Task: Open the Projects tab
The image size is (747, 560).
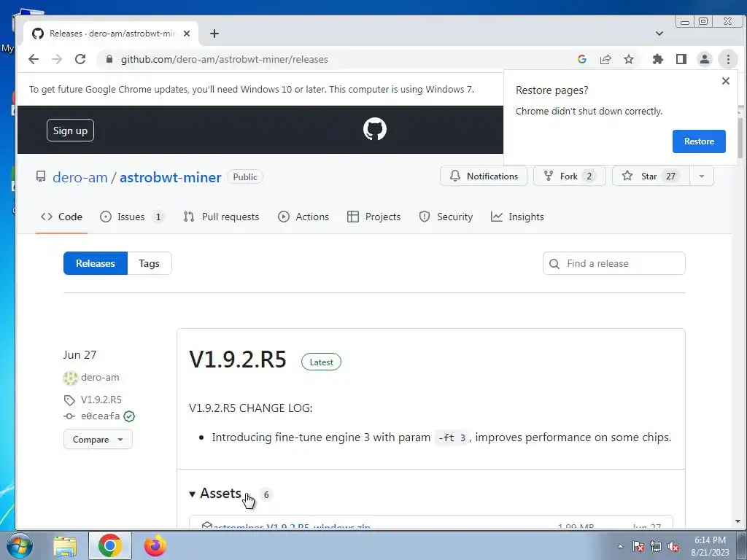Action: tap(374, 217)
